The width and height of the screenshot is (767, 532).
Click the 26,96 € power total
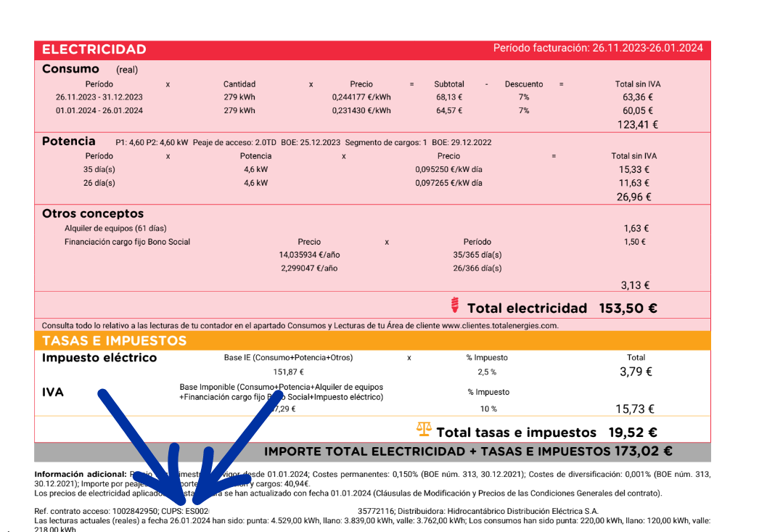(x=634, y=197)
